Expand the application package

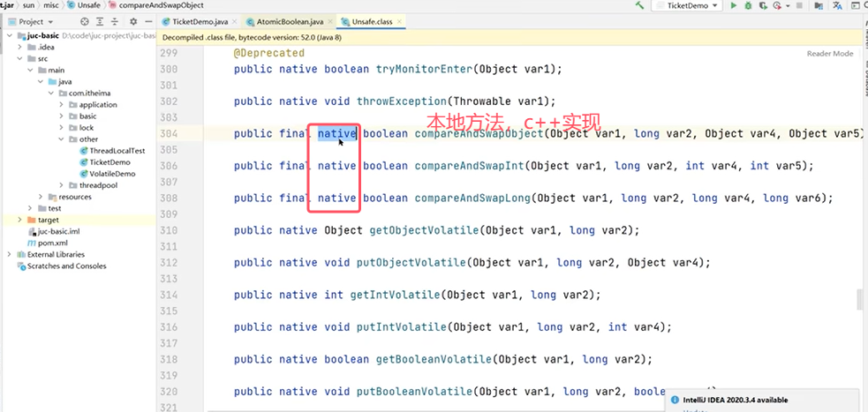pyautogui.click(x=61, y=104)
